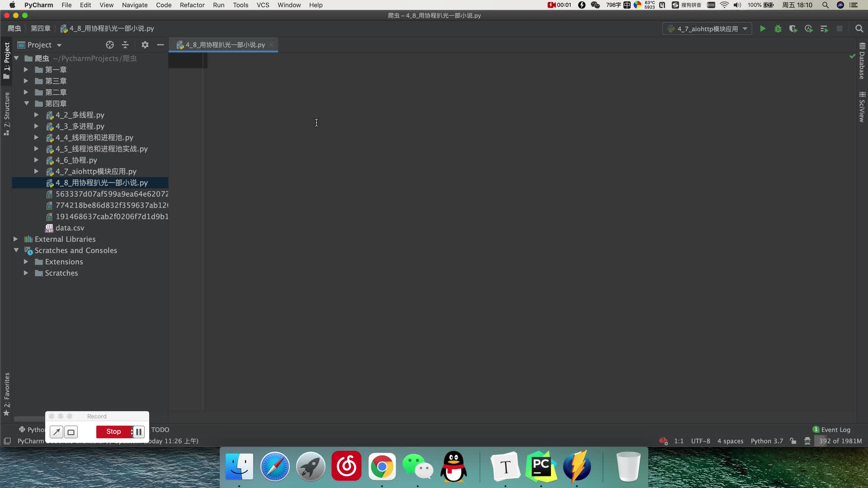Open Typora T icon in dock

(505, 466)
